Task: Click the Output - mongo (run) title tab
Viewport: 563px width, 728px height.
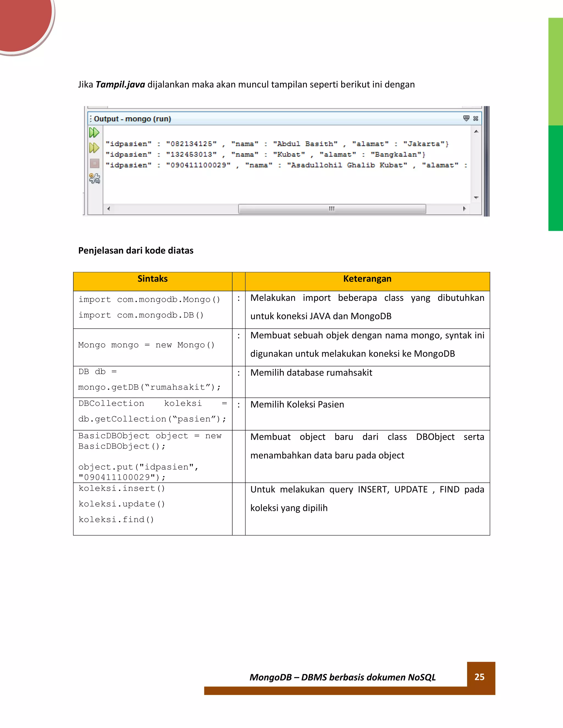Action: pyautogui.click(x=132, y=119)
